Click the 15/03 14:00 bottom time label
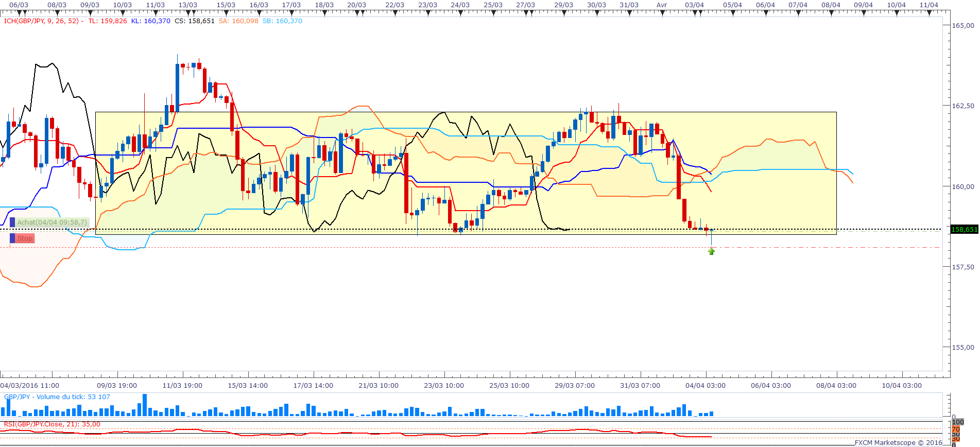 coord(248,385)
